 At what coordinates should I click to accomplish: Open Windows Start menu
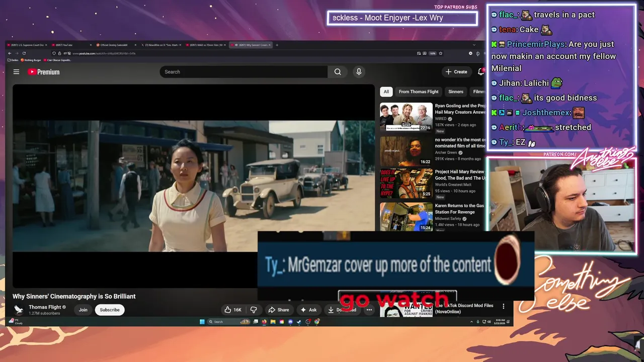click(x=202, y=322)
